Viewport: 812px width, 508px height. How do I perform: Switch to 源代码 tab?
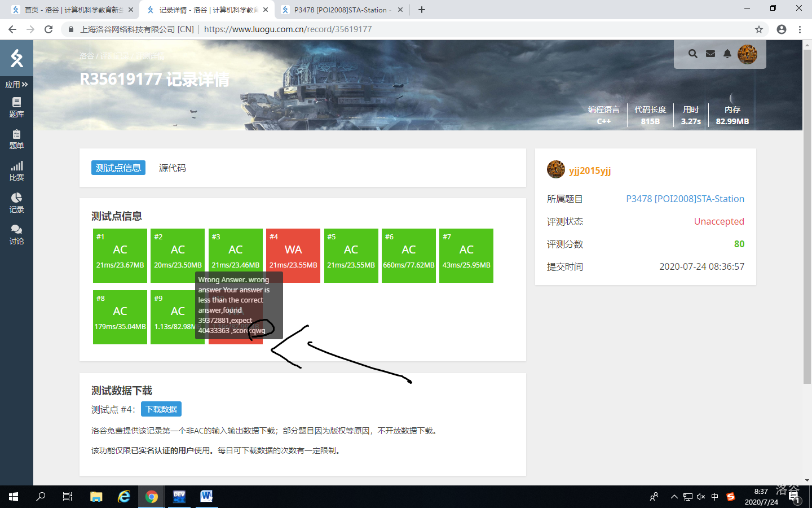click(172, 168)
